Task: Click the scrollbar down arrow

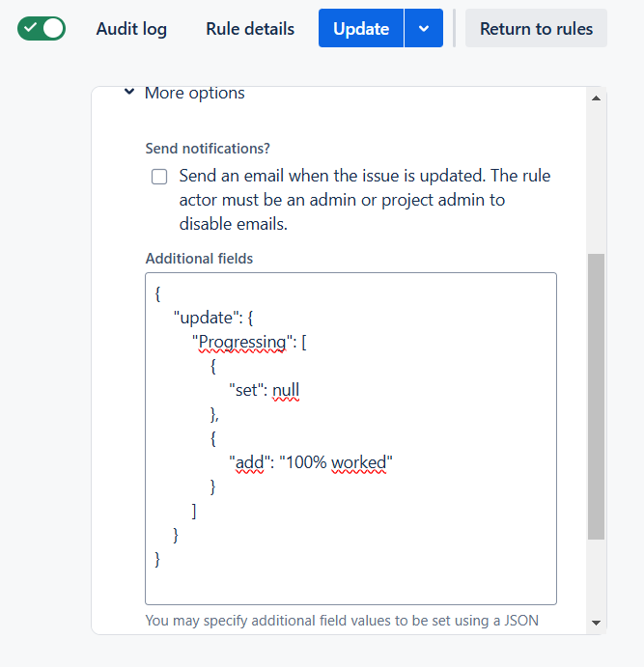Action: 596,623
